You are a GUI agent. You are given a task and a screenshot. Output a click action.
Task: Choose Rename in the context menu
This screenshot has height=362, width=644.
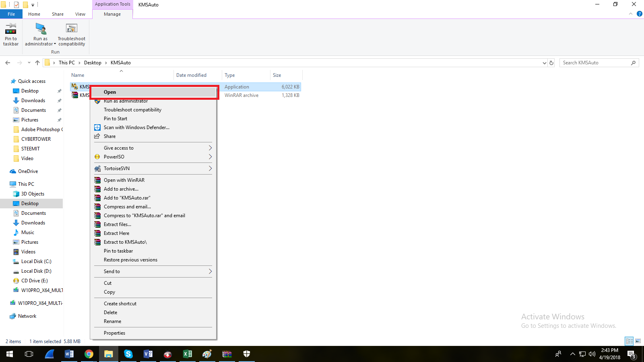(153, 321)
